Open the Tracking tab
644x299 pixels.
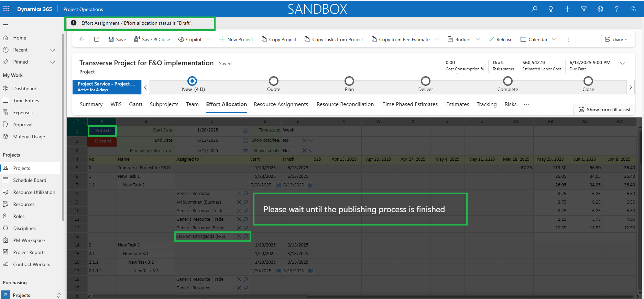tap(487, 104)
